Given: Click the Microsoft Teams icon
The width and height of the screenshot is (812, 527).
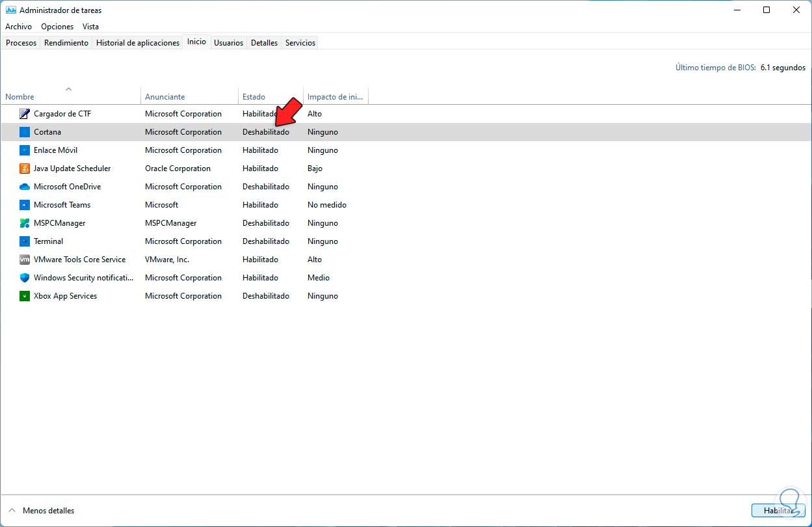Looking at the screenshot, I should 25,205.
